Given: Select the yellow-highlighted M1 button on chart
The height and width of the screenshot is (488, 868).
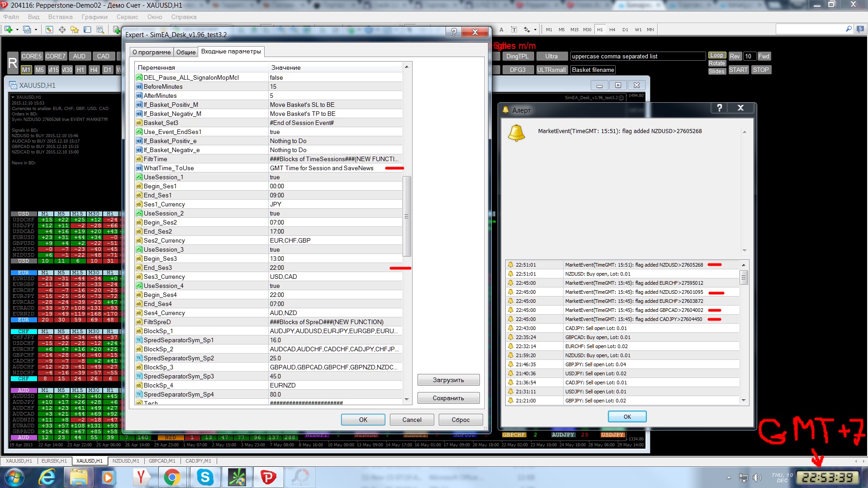Looking at the screenshot, I should tap(26, 70).
